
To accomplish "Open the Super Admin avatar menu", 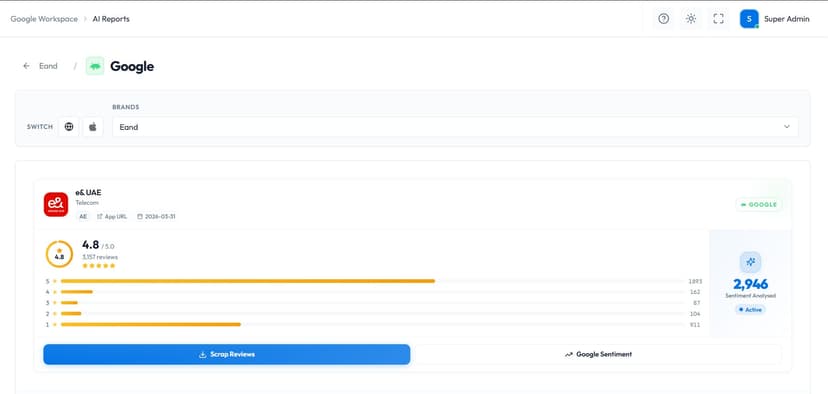I will pyautogui.click(x=749, y=19).
